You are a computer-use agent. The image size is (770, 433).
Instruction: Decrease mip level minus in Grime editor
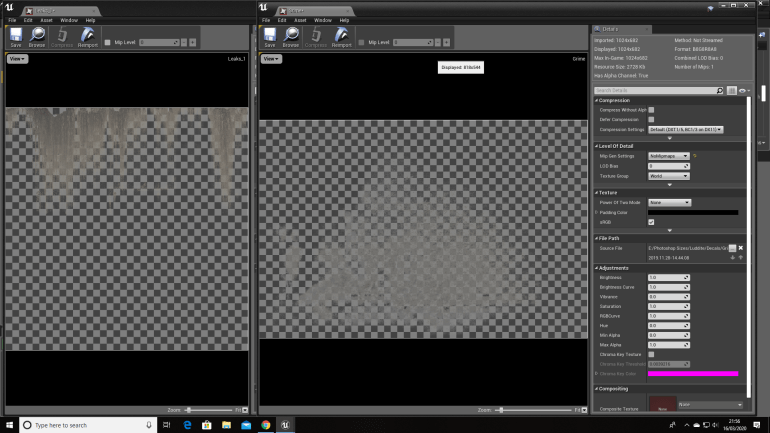tap(438, 42)
